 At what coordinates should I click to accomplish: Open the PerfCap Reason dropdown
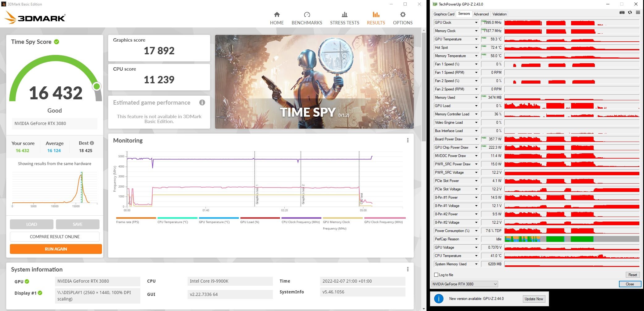point(476,239)
